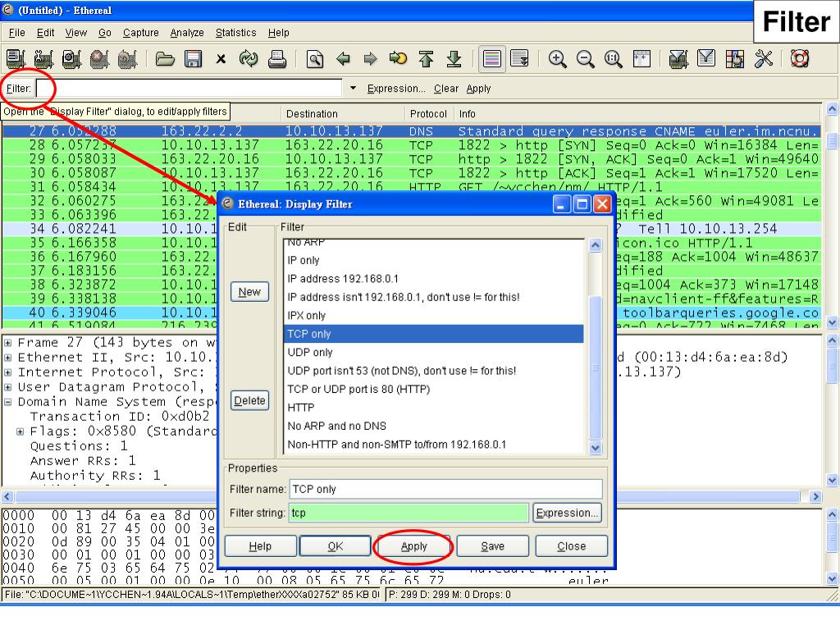
Task: Open the Capture menu
Action: tap(141, 33)
